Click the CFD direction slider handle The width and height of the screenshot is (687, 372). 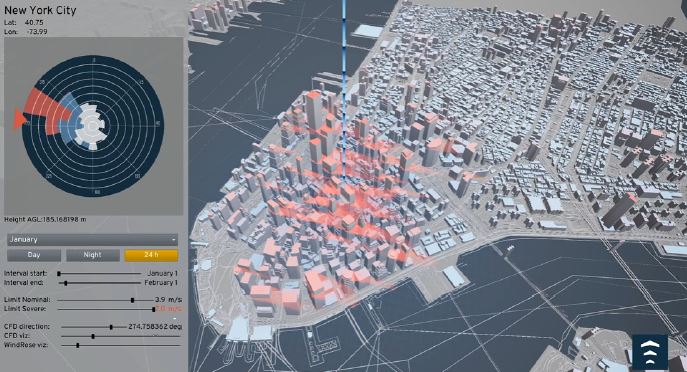click(x=111, y=327)
